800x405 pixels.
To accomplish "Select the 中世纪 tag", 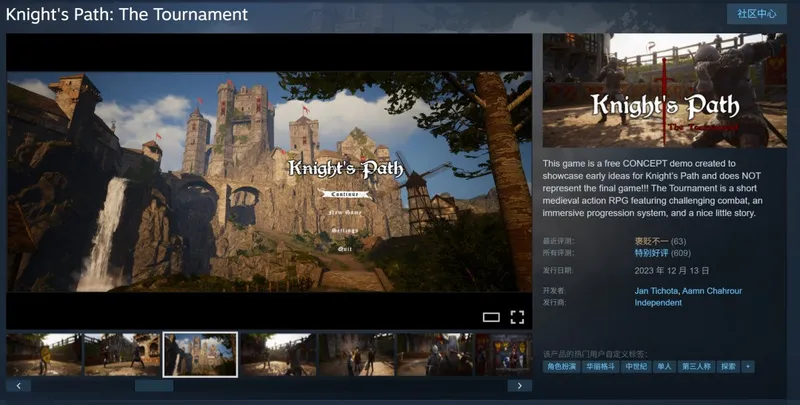I will [x=636, y=367].
